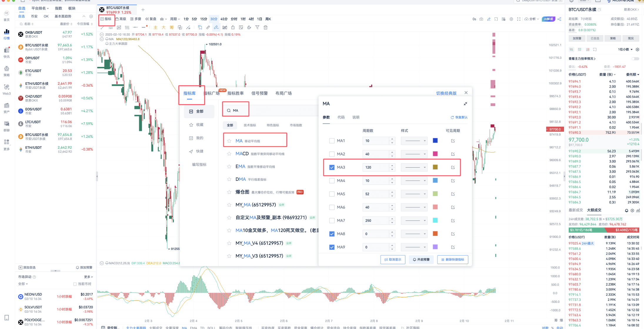Image resolution: width=644 pixels, height=329 pixels.
Task: Click the 删除快捷指标 button
Action: tap(453, 260)
